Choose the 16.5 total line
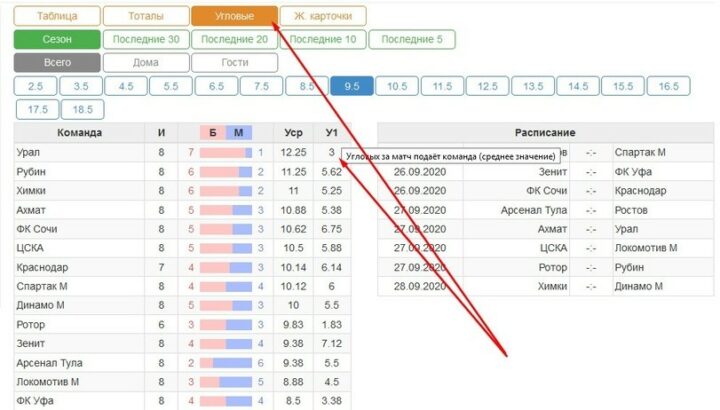720x410 pixels. pos(669,86)
